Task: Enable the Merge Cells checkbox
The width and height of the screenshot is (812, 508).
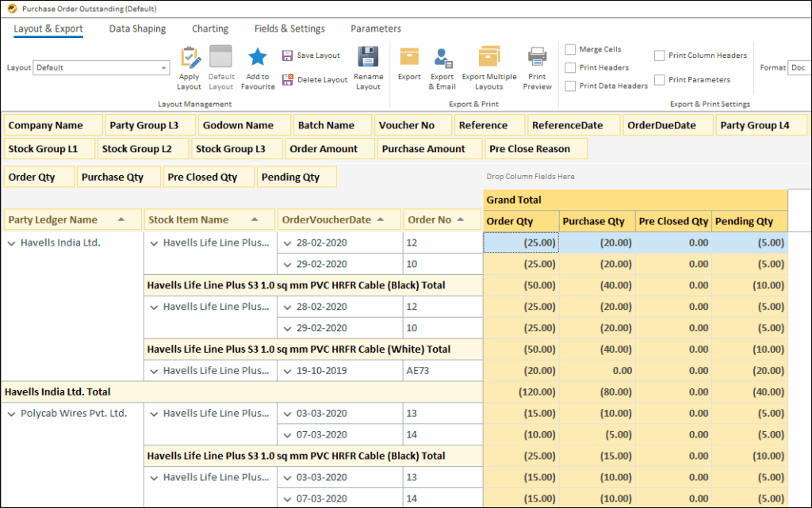Action: point(569,49)
